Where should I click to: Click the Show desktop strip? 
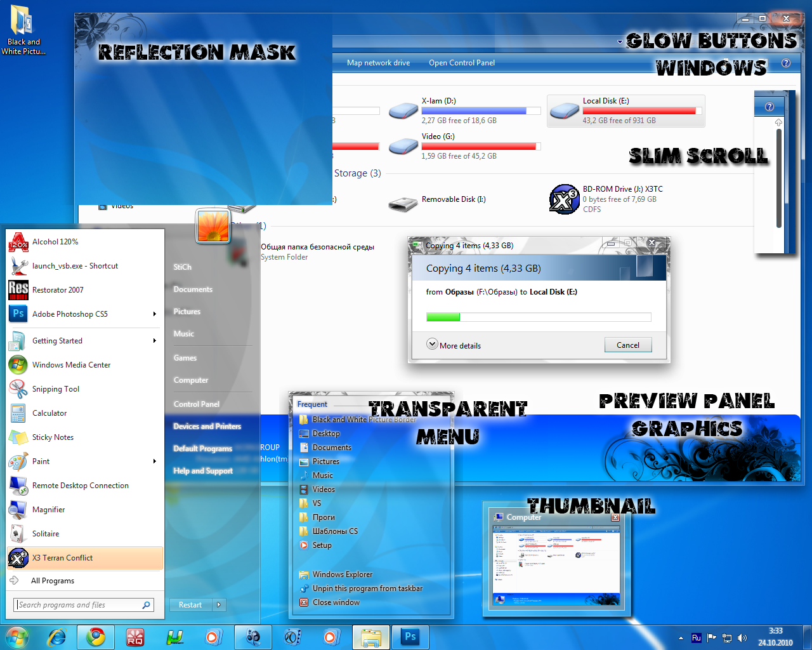807,637
